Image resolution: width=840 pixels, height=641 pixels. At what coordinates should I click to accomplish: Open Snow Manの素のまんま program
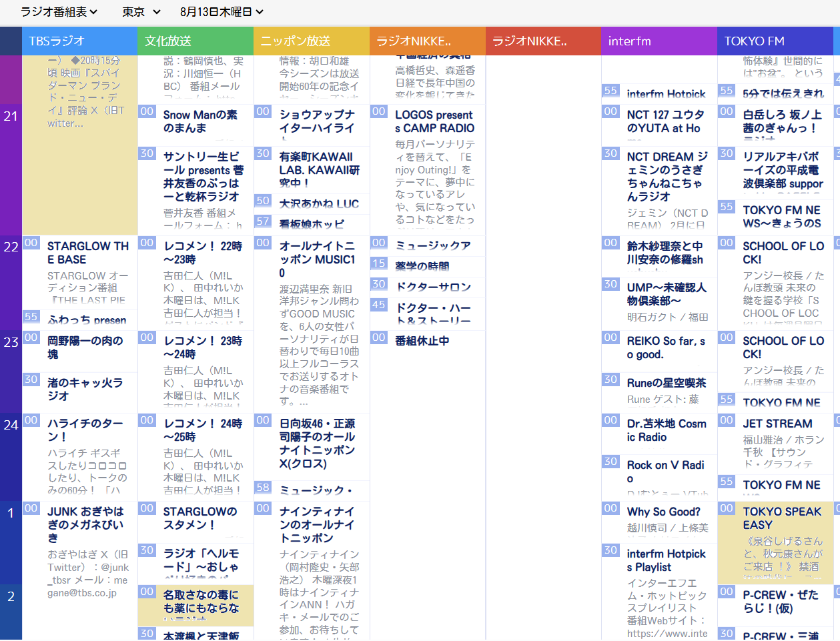[x=200, y=121]
